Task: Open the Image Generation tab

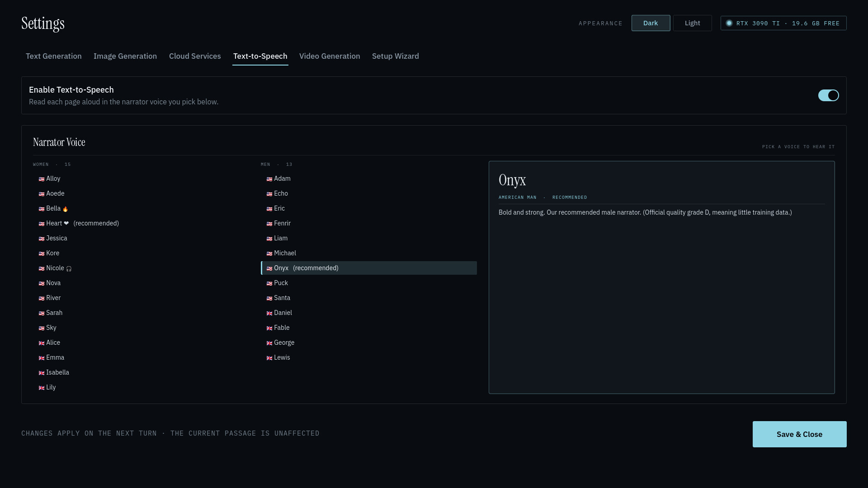Action: point(125,56)
